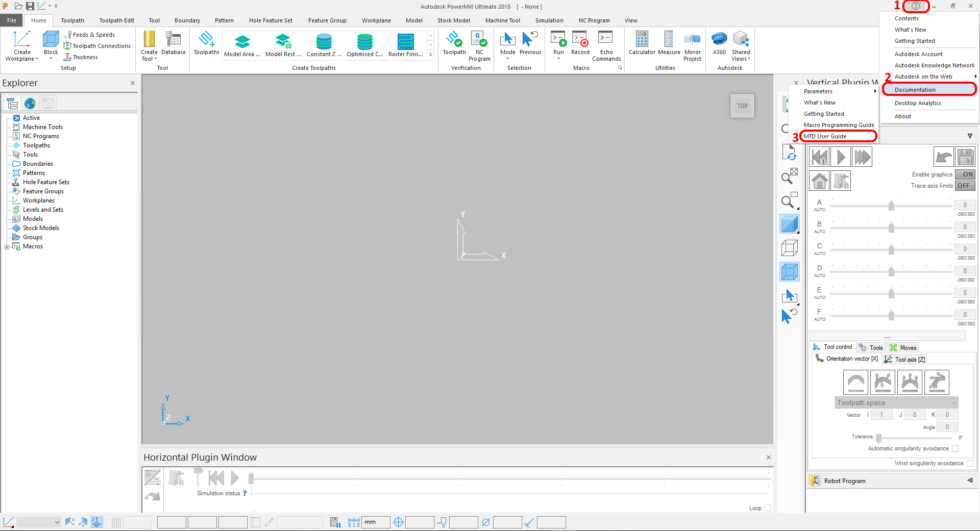
Task: Click the simulation timeline slider handle
Action: point(251,478)
